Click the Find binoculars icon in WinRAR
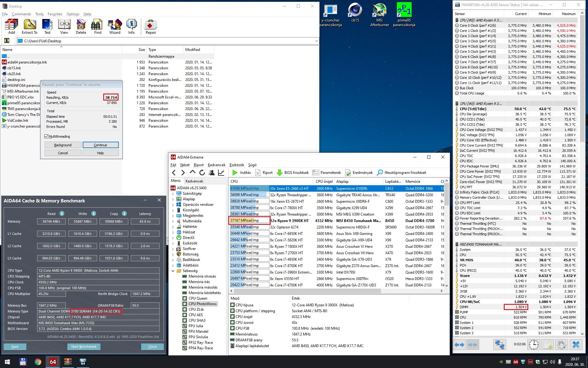Viewport: 588px width, 368px height. [98, 26]
